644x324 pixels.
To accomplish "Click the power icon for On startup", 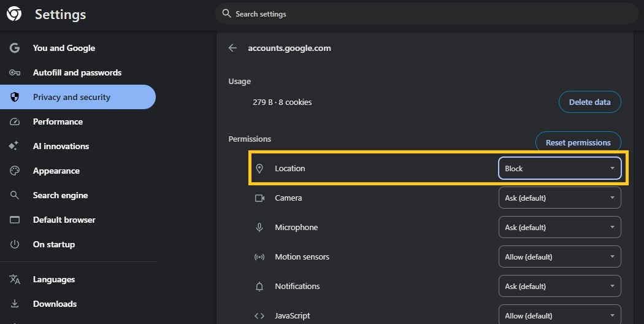I will click(15, 244).
